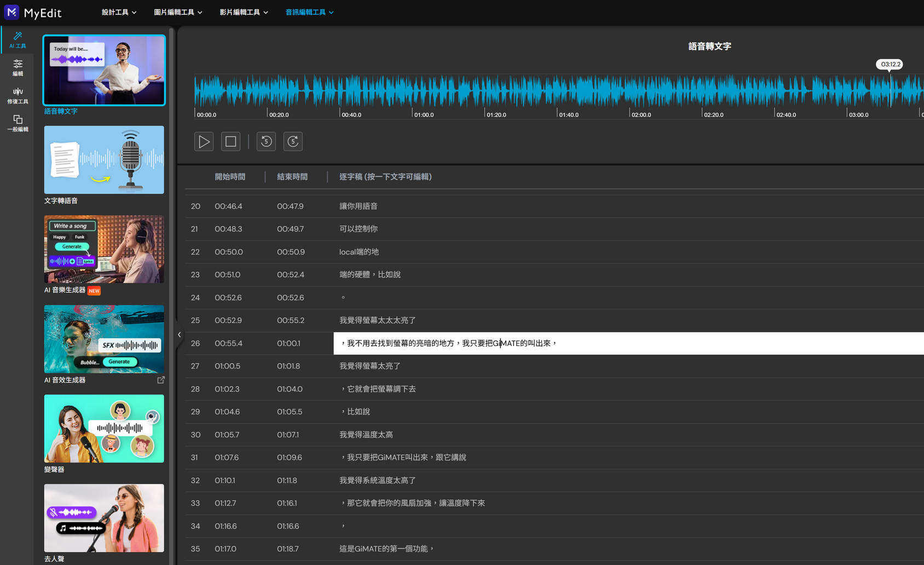Rewind audio 5 seconds
The width and height of the screenshot is (924, 565).
[x=266, y=142]
